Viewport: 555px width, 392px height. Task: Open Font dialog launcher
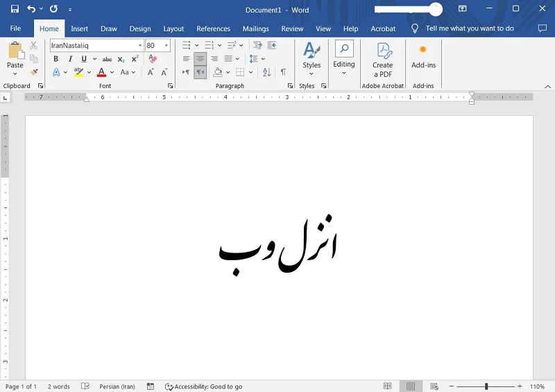(x=170, y=86)
